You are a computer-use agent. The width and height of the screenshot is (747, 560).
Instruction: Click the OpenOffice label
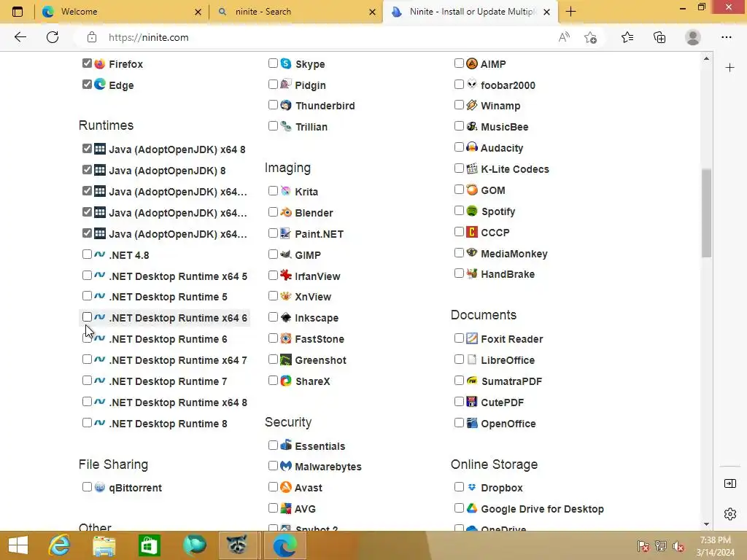(x=508, y=424)
